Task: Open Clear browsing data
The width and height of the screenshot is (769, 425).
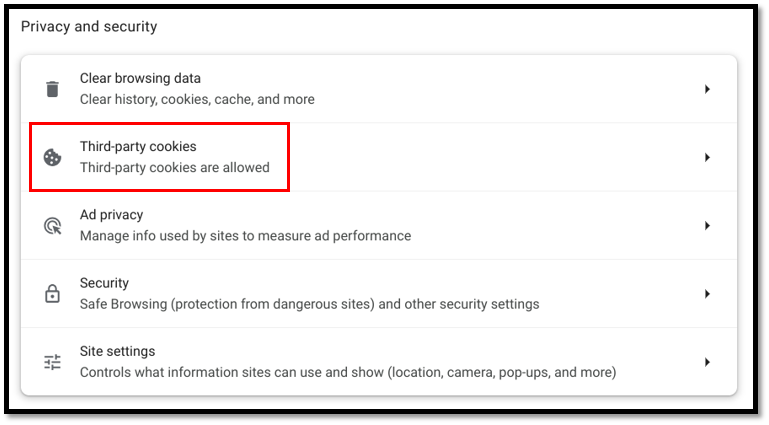Action: [140, 78]
